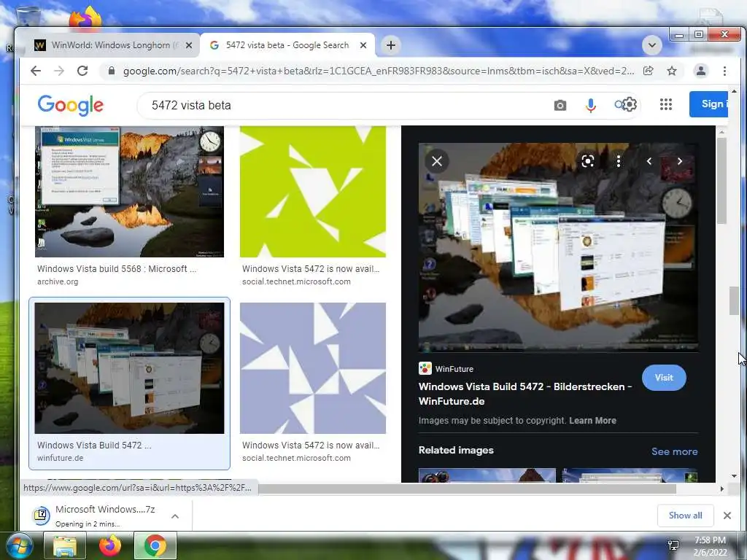The width and height of the screenshot is (747, 560).
Task: Click the Sign in button
Action: [x=708, y=104]
